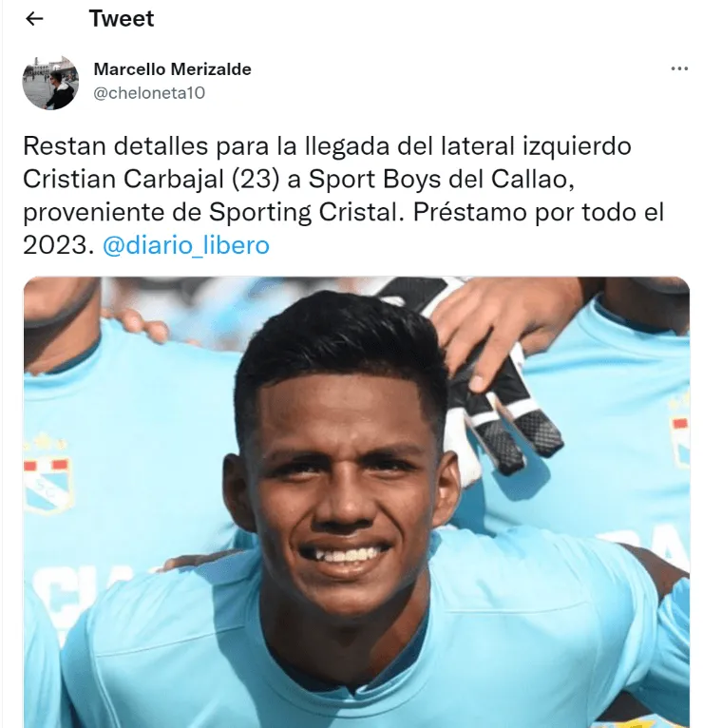Select the 'Cristian Carbajal (23)' text

click(x=151, y=179)
